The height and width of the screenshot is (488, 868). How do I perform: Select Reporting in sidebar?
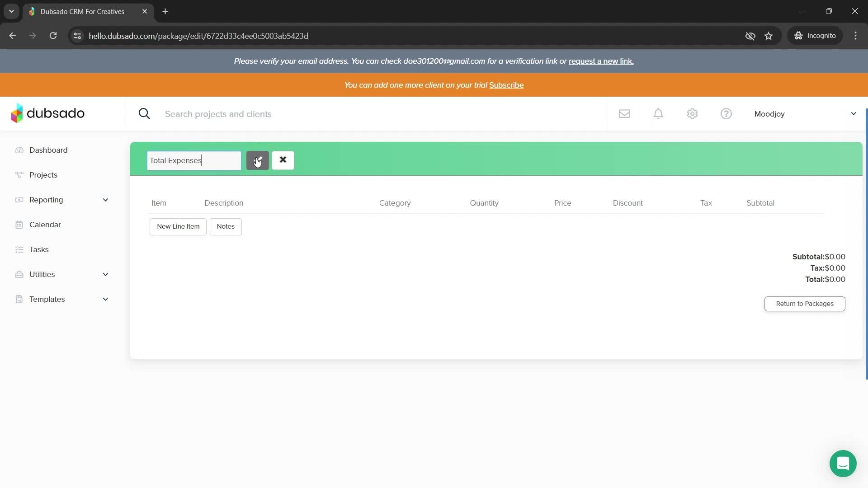46,200
